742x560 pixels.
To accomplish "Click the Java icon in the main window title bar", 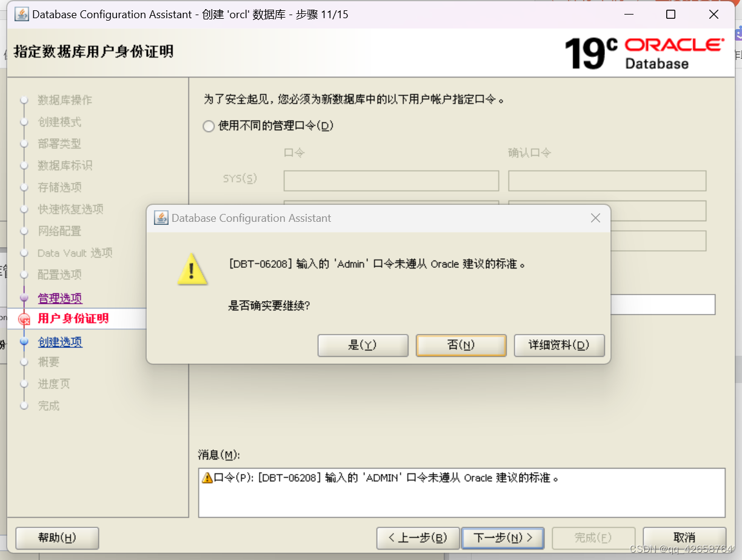I will [22, 14].
